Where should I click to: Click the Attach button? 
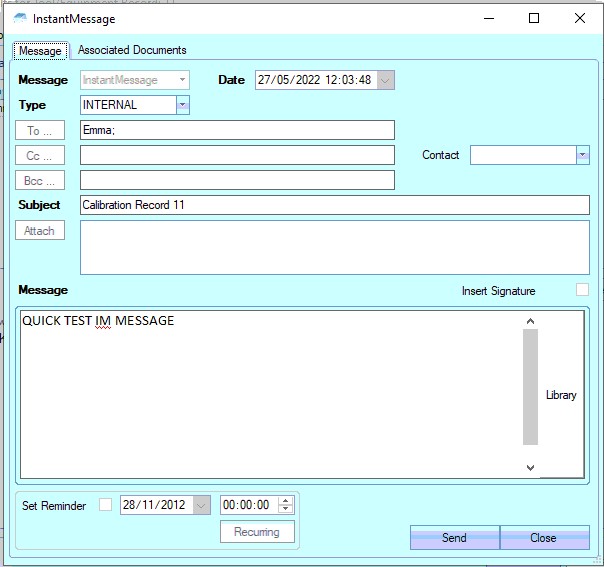click(40, 230)
